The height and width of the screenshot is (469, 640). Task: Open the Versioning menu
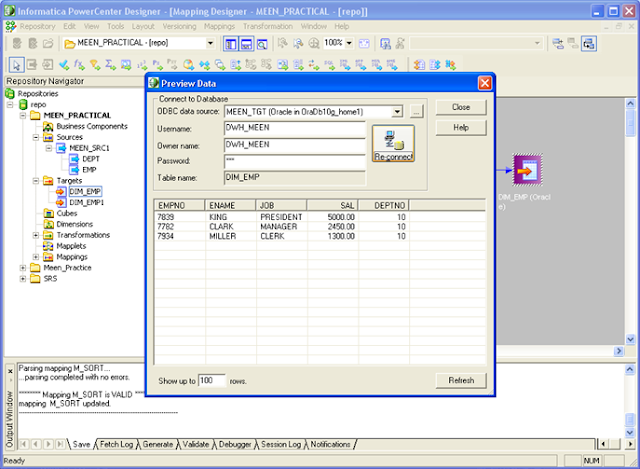pos(179,27)
